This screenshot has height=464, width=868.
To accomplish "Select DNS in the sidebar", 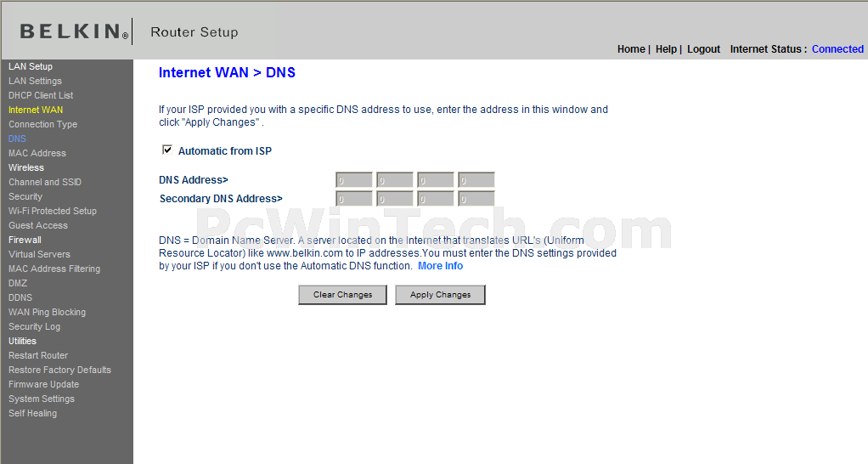I will pos(17,139).
